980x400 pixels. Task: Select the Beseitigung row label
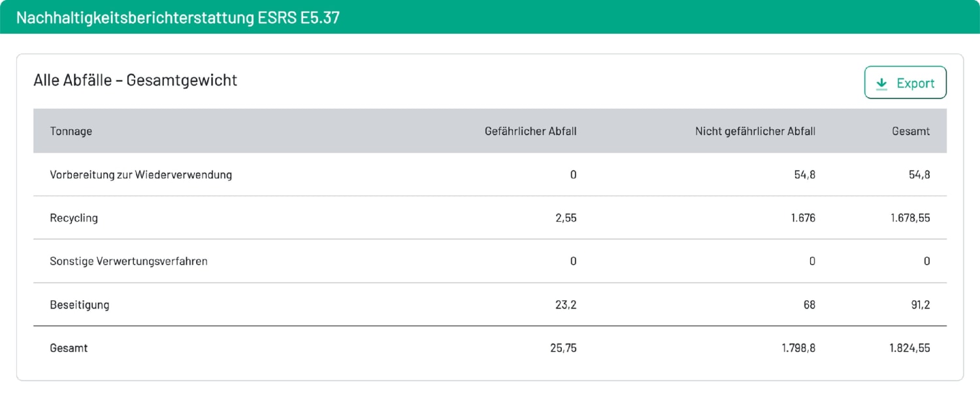point(80,305)
